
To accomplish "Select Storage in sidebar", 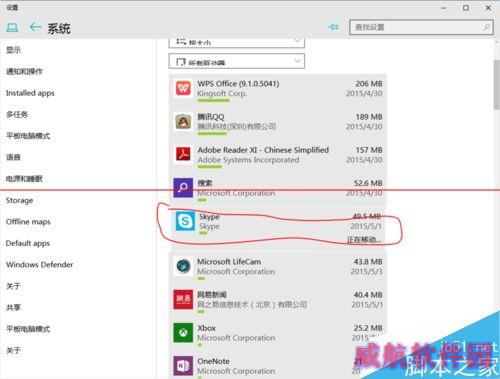I will [x=19, y=200].
